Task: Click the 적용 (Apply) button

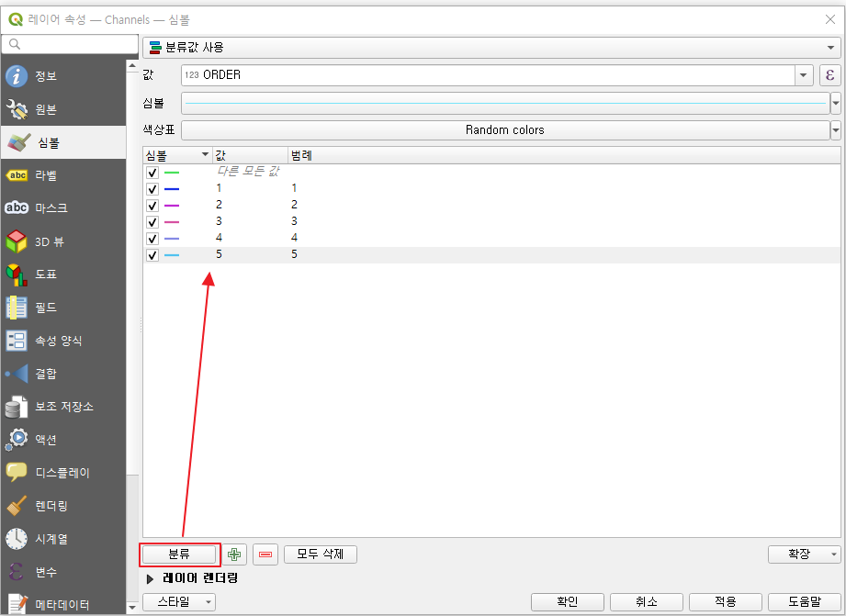Action: [725, 601]
